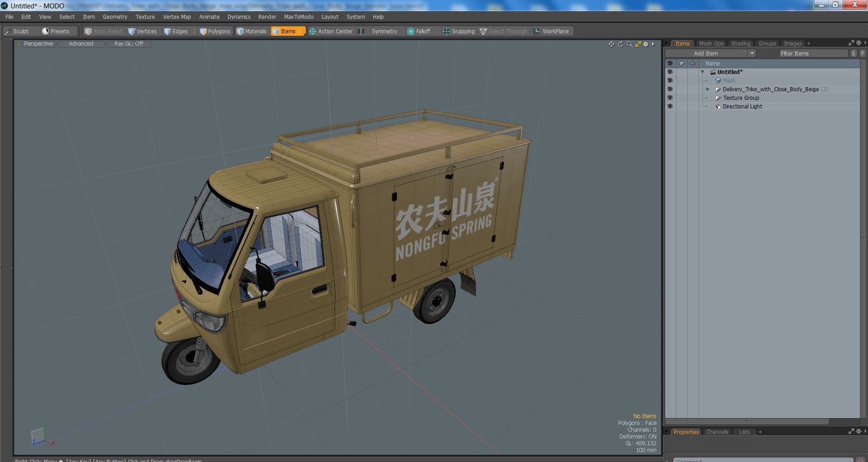Screen dimensions: 868x462
Task: Hide the Delivery_Trike_with_Close_Body_Beige group
Action: [x=670, y=89]
